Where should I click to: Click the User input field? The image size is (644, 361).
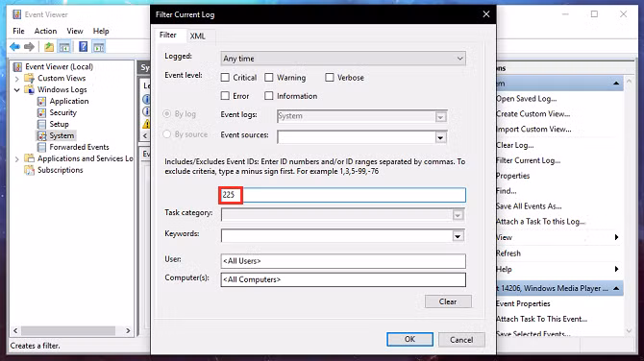point(343,261)
